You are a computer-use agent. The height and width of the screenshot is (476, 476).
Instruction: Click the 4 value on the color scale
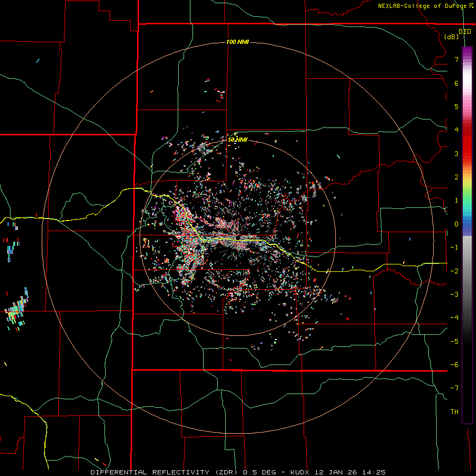tap(456, 130)
